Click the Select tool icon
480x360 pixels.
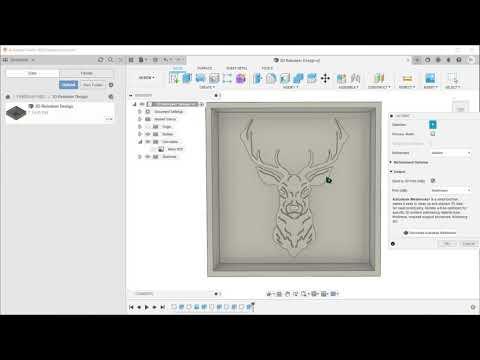click(x=452, y=78)
